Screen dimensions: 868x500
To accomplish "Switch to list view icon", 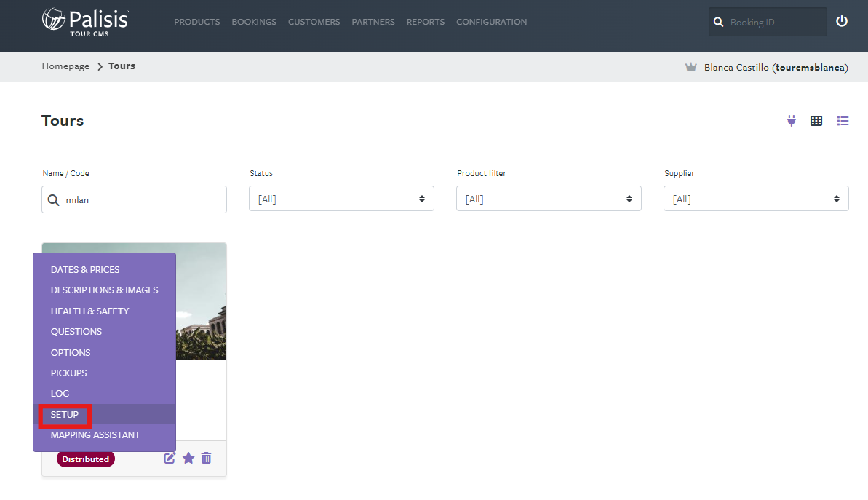I will [x=843, y=121].
